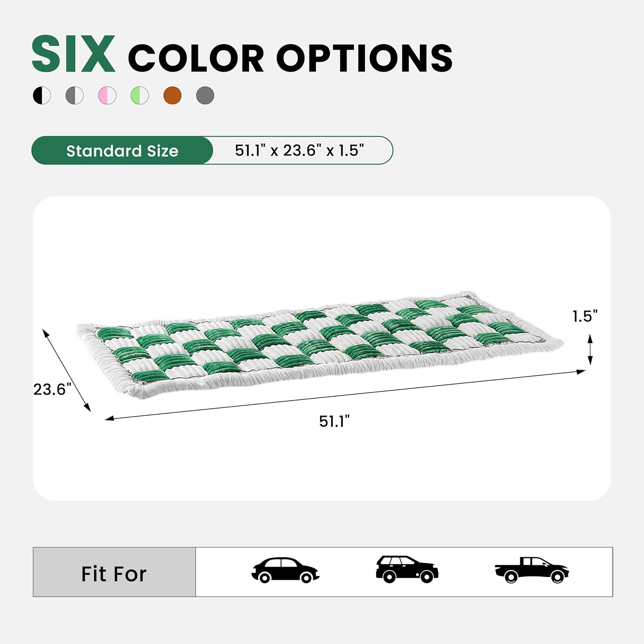Pick the solid gray color swatch

pyautogui.click(x=205, y=95)
